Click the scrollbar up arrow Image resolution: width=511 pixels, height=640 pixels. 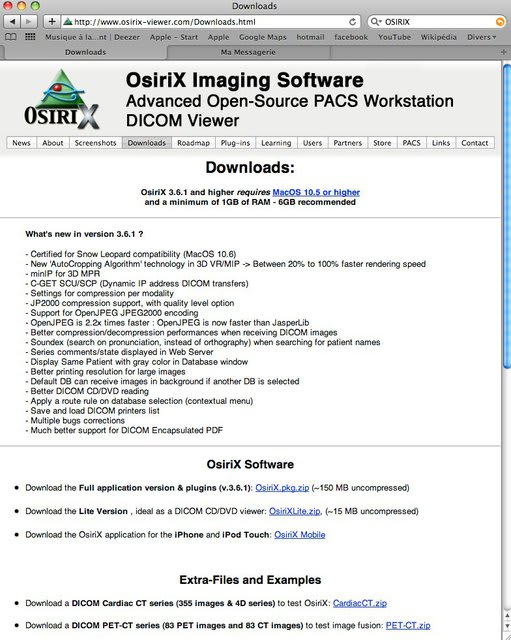coord(507,616)
